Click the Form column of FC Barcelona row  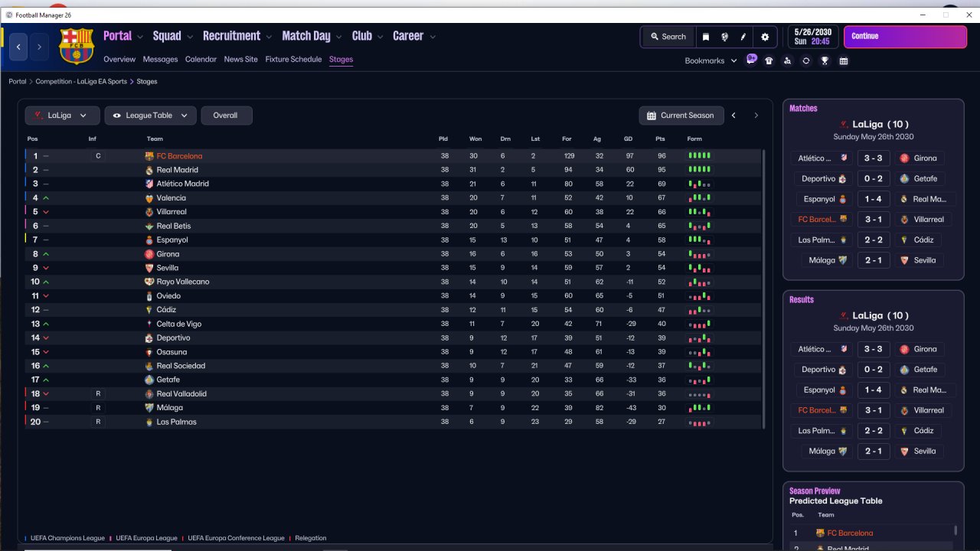pyautogui.click(x=699, y=156)
